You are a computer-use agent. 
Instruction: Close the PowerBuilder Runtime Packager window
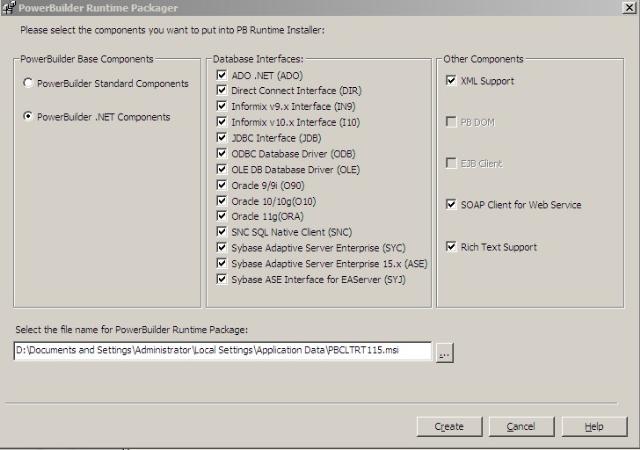click(x=629, y=7)
